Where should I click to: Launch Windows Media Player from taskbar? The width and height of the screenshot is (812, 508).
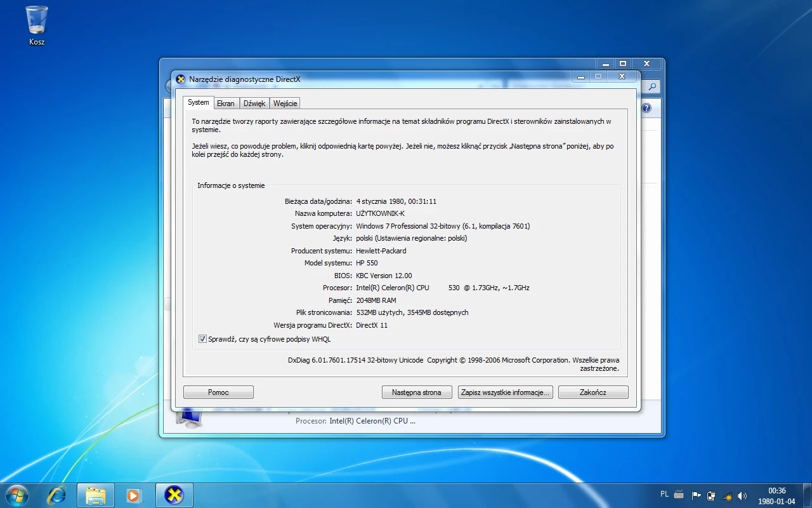tap(134, 495)
